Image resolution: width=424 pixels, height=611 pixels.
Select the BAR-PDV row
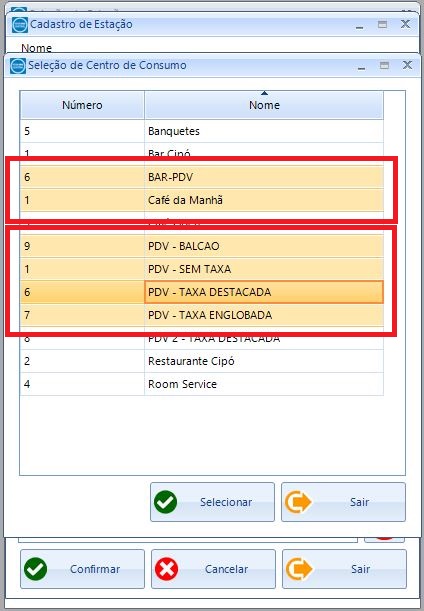click(201, 177)
